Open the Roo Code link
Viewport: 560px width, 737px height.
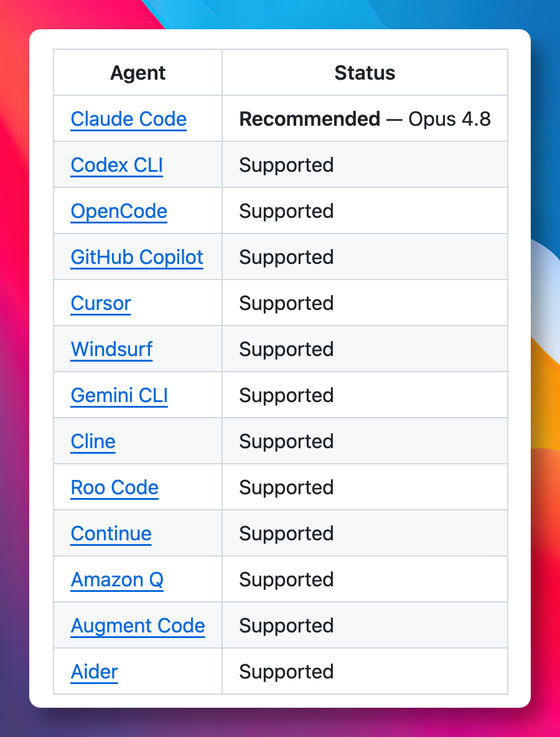(x=114, y=487)
